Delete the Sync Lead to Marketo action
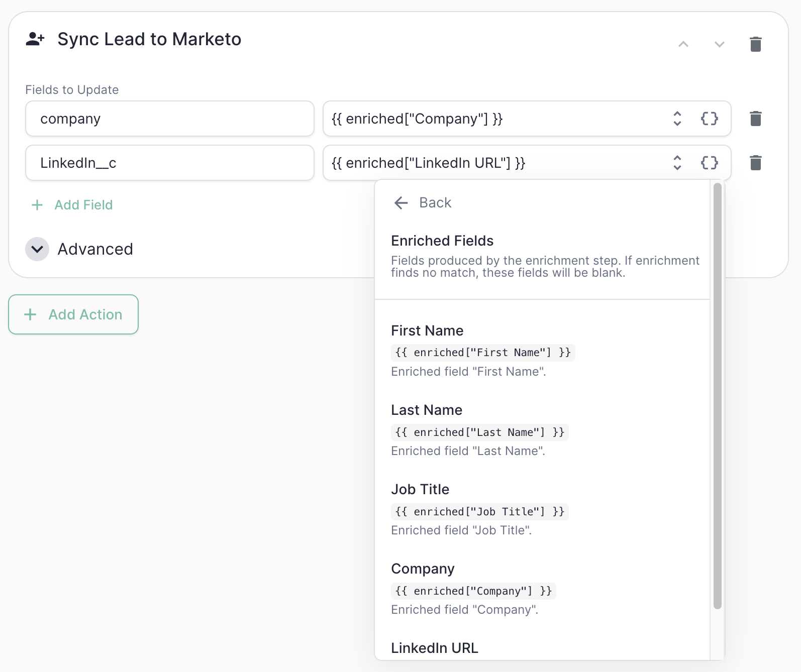 point(756,44)
